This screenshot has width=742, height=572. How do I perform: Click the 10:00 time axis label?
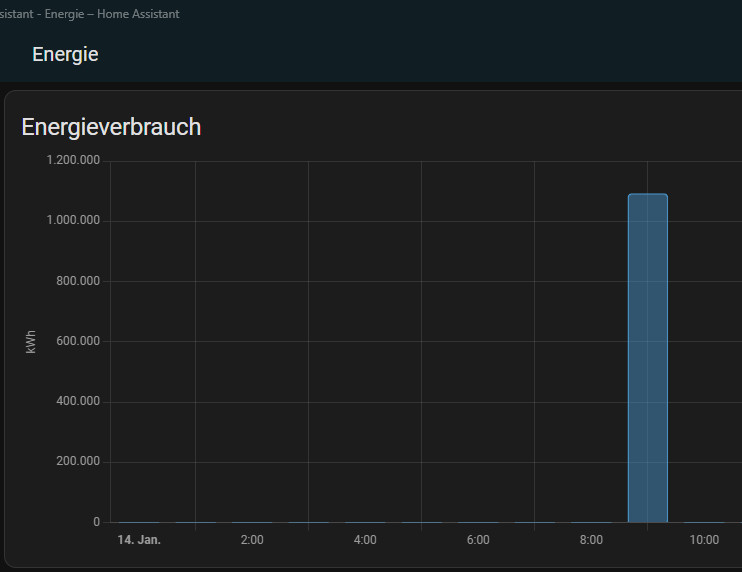[x=704, y=540]
